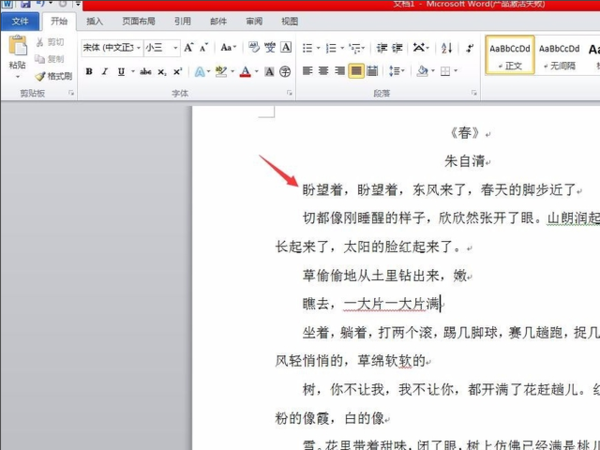This screenshot has height=450, width=600.
Task: Toggle Bold formatting
Action: (x=89, y=72)
